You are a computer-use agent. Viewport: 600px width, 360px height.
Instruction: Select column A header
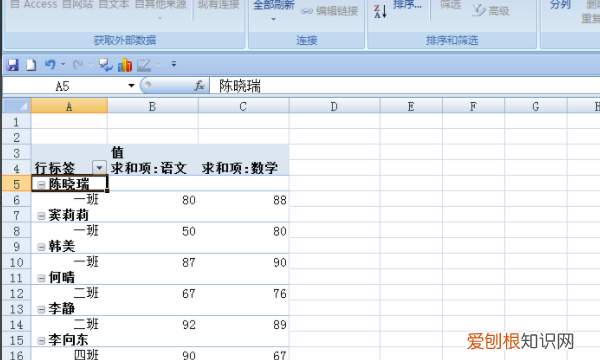tap(69, 106)
